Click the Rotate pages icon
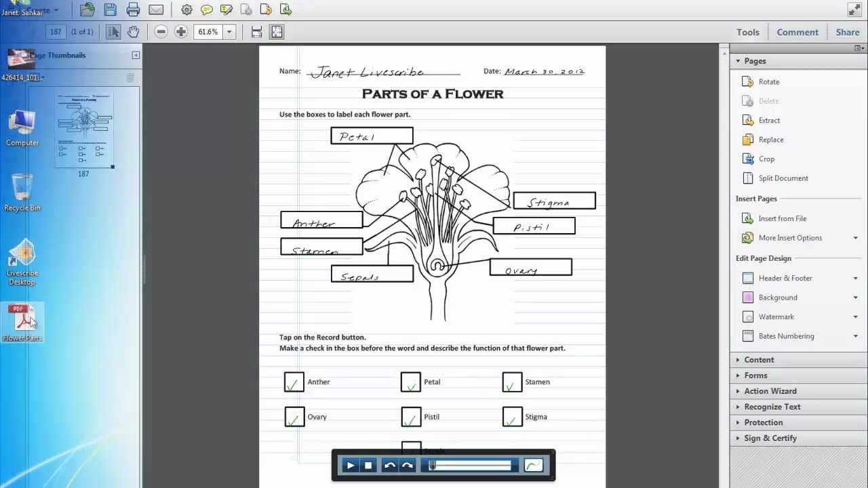 747,81
